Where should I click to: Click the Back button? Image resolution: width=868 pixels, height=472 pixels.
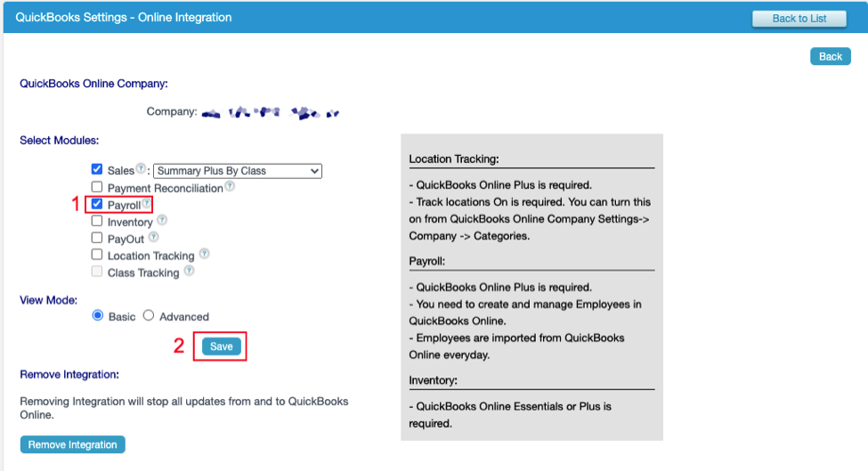pos(830,56)
